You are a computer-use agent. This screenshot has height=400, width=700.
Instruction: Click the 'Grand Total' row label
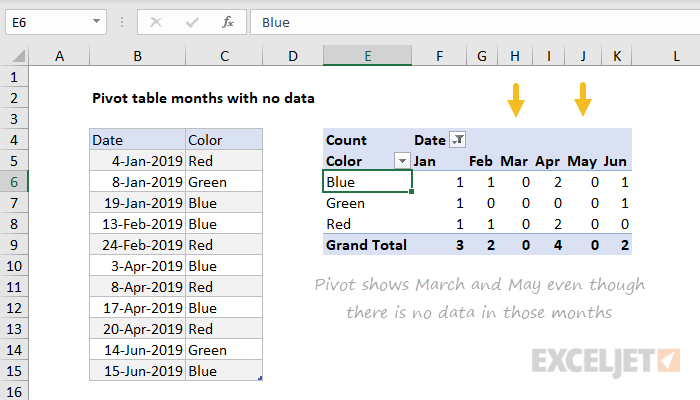point(367,245)
